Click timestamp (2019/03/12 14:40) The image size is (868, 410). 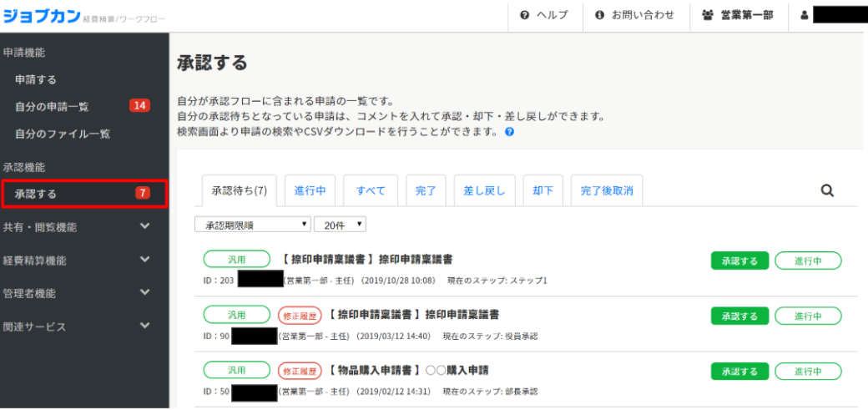(394, 336)
